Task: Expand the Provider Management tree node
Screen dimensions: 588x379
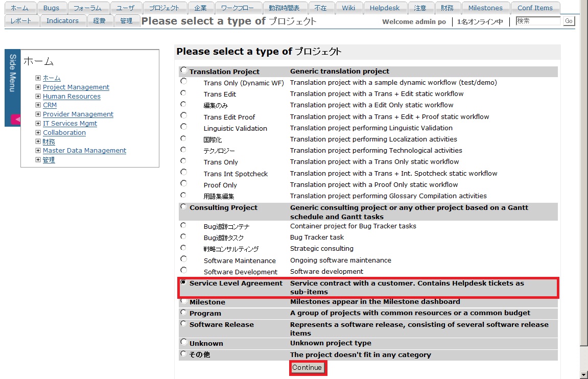Action: pyautogui.click(x=38, y=114)
